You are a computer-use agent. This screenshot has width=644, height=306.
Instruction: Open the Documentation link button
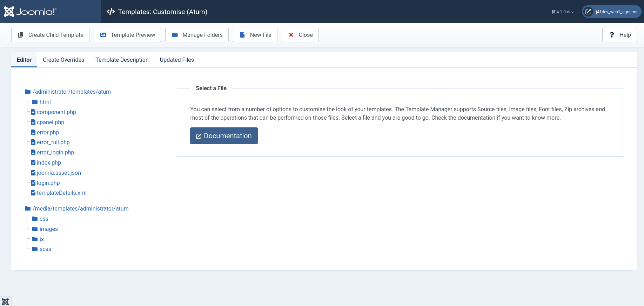(x=224, y=136)
